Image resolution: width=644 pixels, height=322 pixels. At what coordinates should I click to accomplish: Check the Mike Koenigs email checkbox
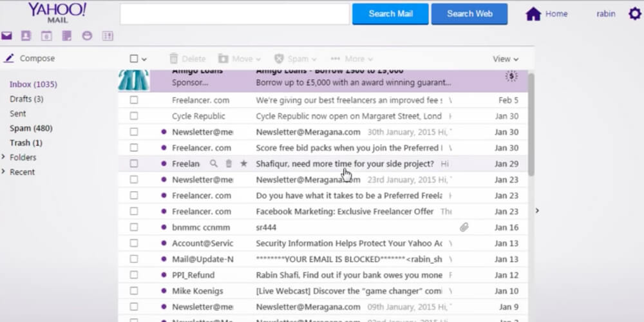134,291
